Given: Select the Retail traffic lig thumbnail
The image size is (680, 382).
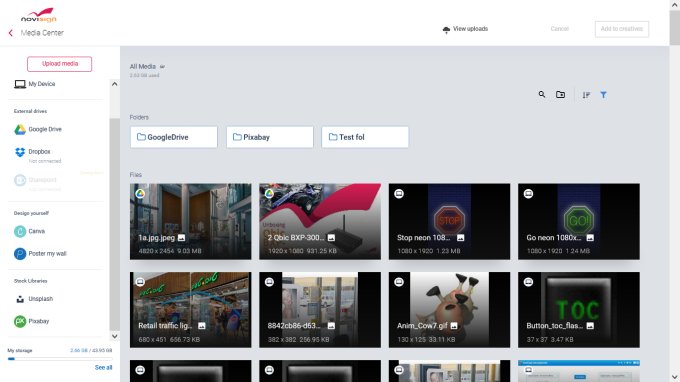Looking at the screenshot, I should (190, 310).
